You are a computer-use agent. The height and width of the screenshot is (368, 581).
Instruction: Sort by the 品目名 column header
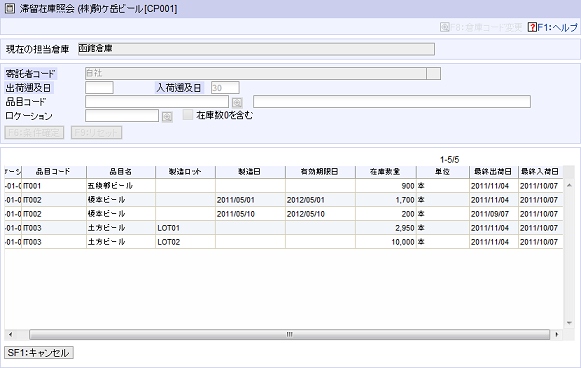121,172
